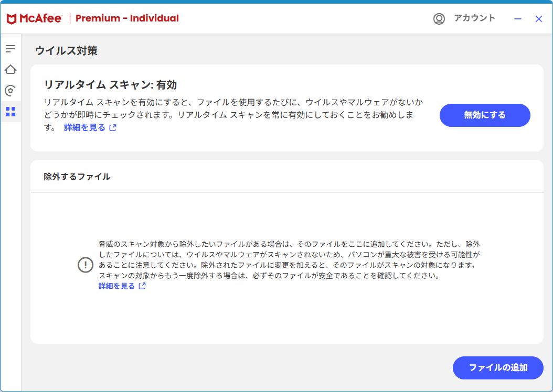The width and height of the screenshot is (553, 392).
Task: Click the Premium - Individual product label
Action: [x=127, y=18]
